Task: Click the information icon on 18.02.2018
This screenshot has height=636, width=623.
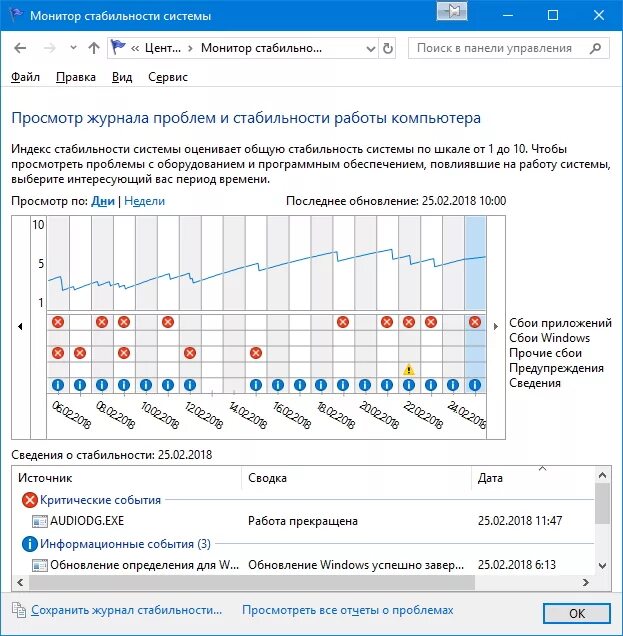Action: [x=321, y=385]
